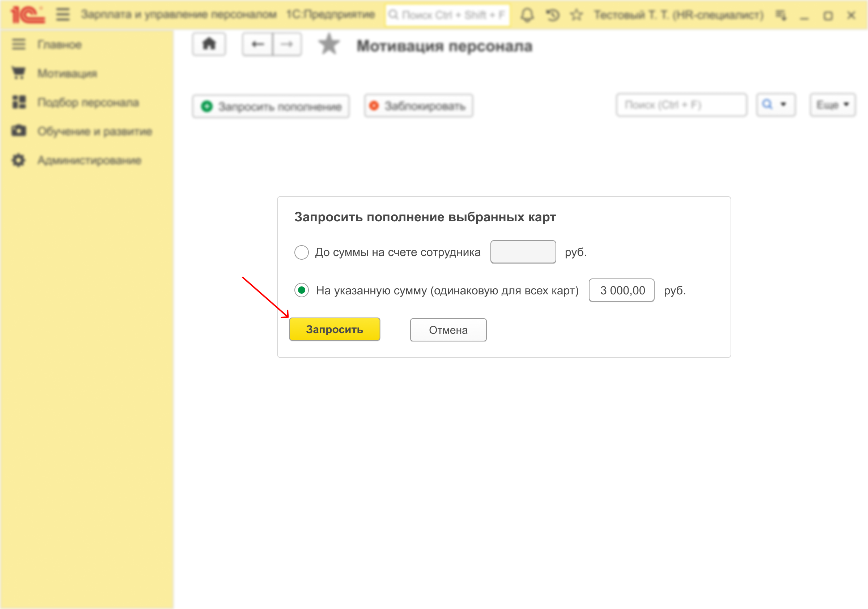The image size is (868, 609).
Task: Open the hamburger main menu icon
Action: 63,15
